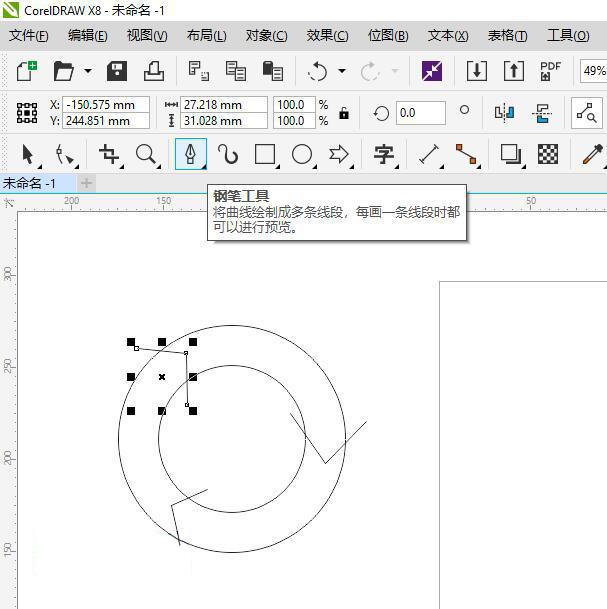Open the dropdown arrow beside Open folder

88,71
